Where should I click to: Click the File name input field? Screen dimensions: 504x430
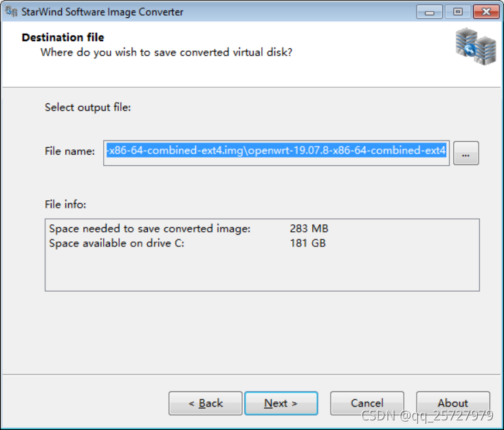click(276, 151)
